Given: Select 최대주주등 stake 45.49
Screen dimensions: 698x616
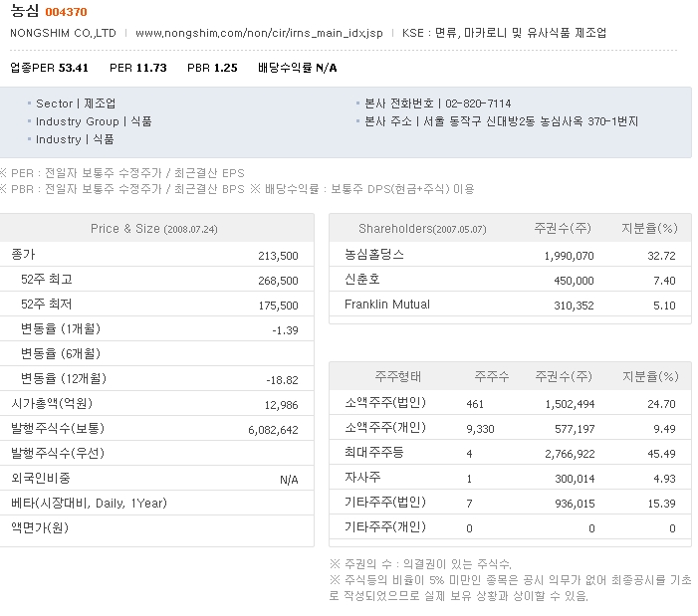Looking at the screenshot, I should [x=661, y=454].
